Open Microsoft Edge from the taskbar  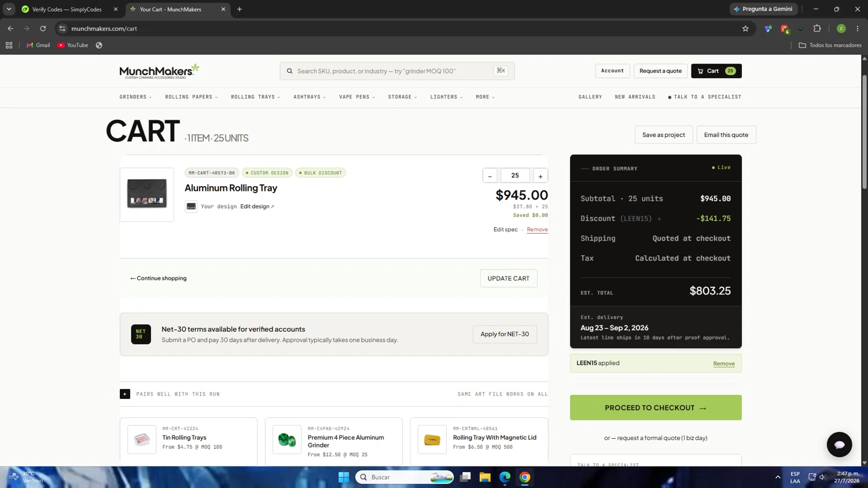point(505,477)
